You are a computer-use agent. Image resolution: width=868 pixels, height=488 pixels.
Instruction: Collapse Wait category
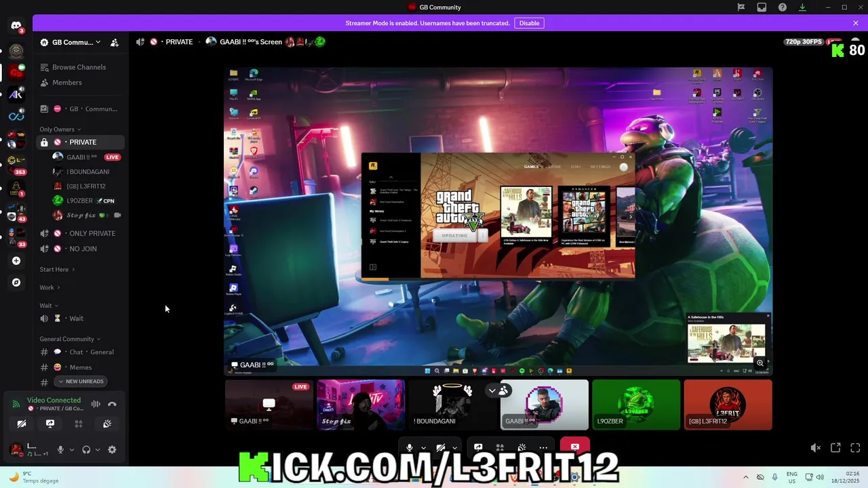click(x=49, y=306)
